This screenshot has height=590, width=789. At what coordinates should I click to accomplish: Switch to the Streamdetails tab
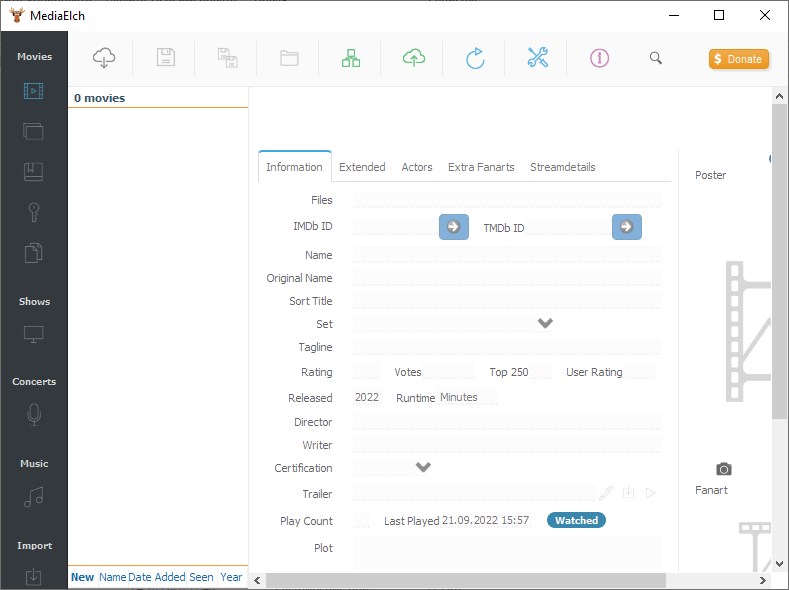(x=563, y=167)
